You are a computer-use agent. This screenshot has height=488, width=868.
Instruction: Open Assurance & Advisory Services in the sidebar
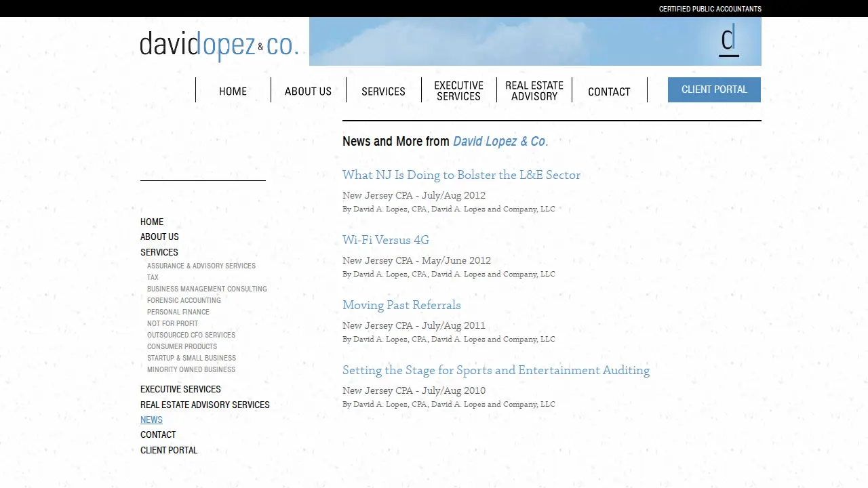point(201,266)
